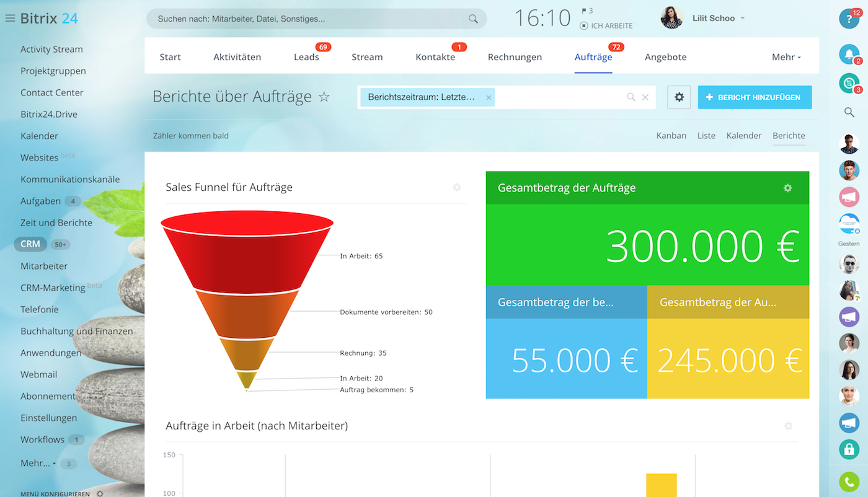Open Lilit Schoo profile avatar

(x=671, y=18)
